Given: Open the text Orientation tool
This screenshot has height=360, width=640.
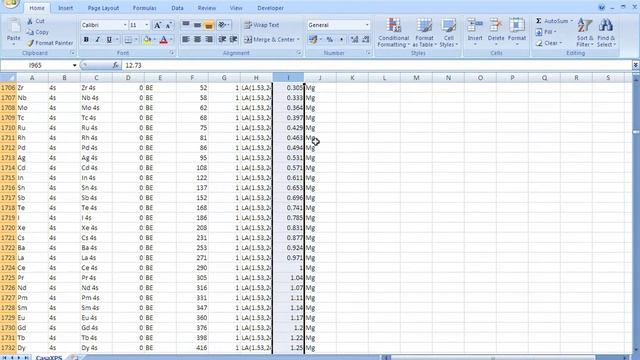Looking at the screenshot, I should tap(224, 25).
